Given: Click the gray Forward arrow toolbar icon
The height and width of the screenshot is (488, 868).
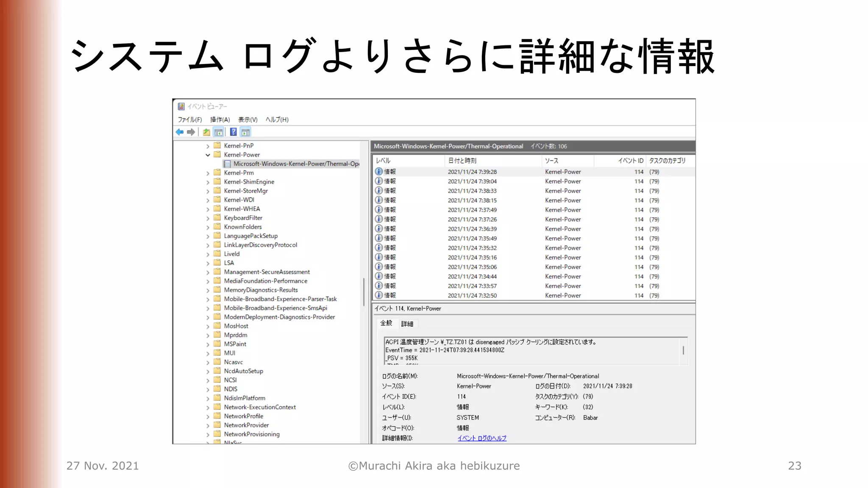Looking at the screenshot, I should tap(191, 132).
